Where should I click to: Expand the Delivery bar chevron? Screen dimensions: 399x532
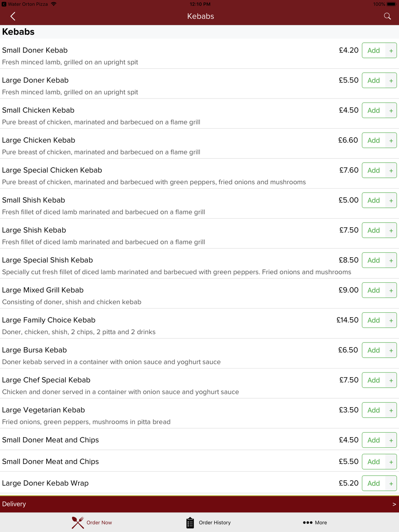394,504
